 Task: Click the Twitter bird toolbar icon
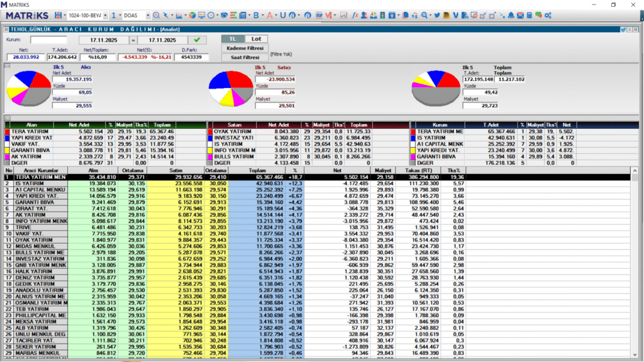point(437,15)
